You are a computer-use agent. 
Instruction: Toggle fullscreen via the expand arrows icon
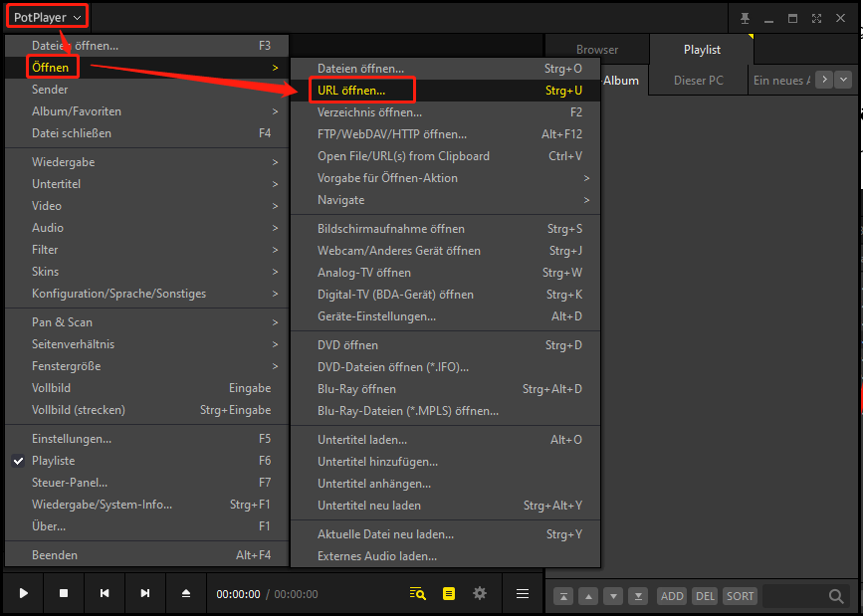[x=817, y=18]
